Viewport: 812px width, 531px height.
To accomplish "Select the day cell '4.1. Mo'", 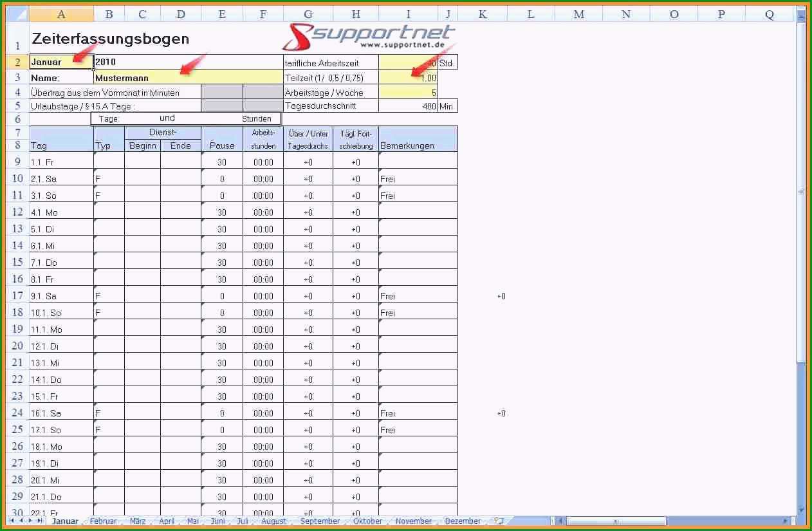I will [x=61, y=212].
